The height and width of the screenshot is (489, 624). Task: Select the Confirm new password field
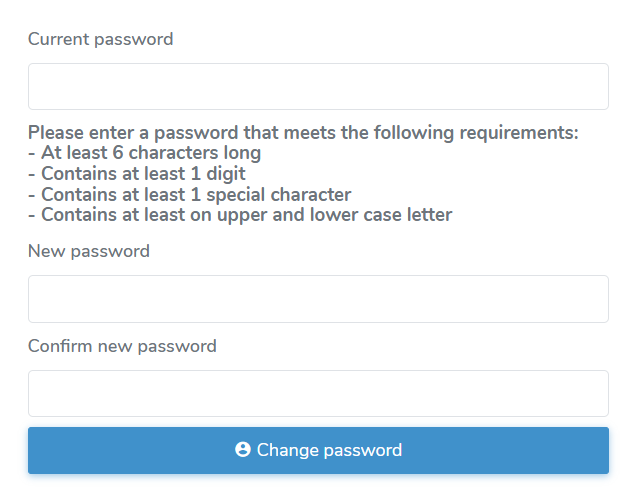coord(318,393)
